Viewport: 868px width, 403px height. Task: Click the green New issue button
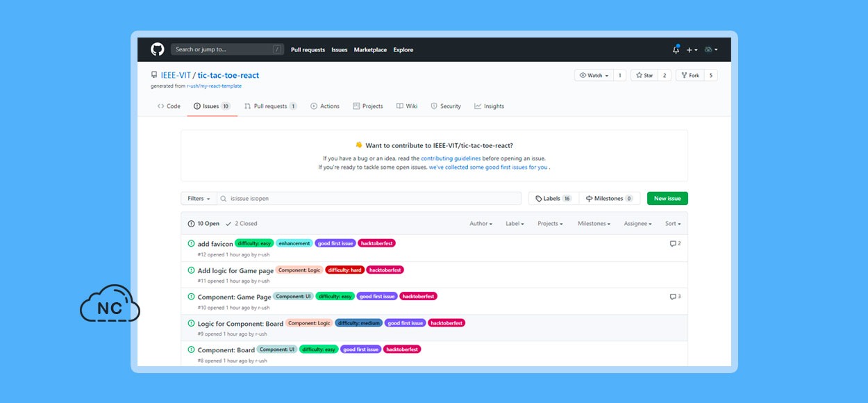(x=667, y=199)
